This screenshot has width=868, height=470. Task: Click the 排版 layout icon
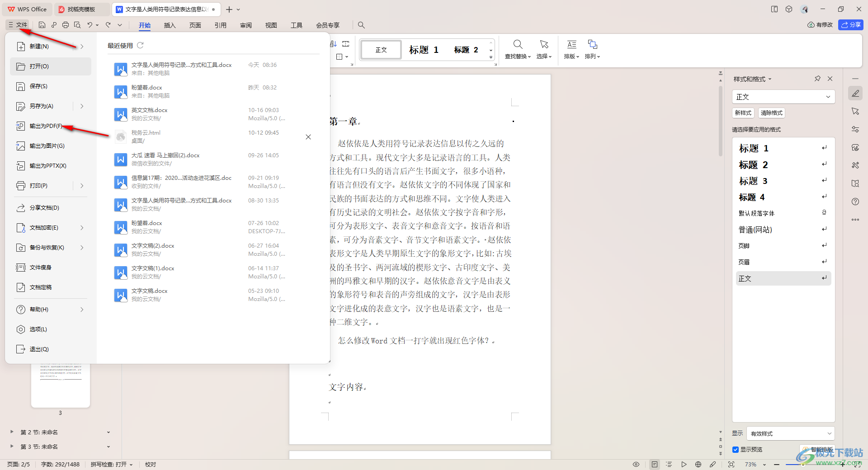tap(572, 44)
